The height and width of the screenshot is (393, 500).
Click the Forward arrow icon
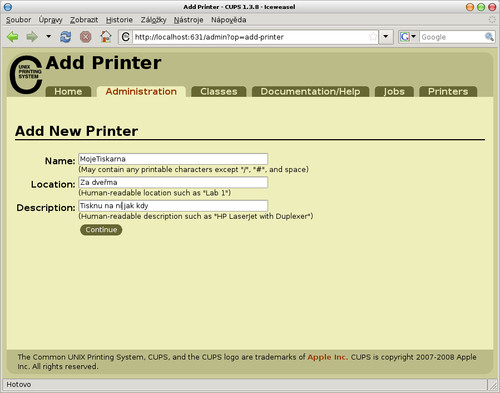[x=32, y=37]
